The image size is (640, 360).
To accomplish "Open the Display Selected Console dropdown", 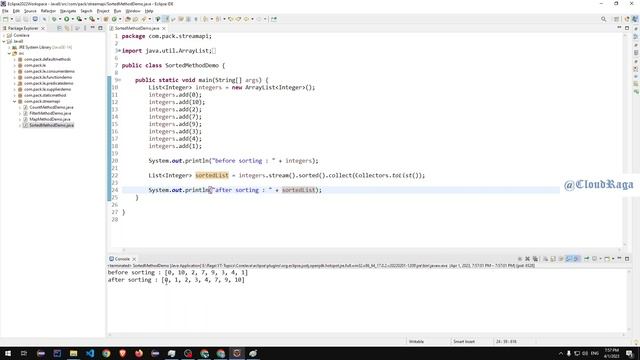I will click(600, 259).
